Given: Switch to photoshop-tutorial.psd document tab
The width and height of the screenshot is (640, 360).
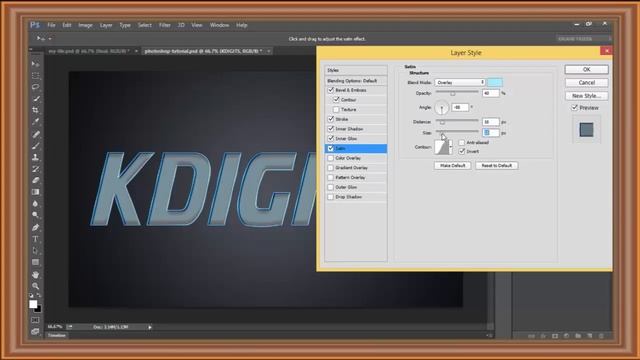Looking at the screenshot, I should tap(203, 51).
